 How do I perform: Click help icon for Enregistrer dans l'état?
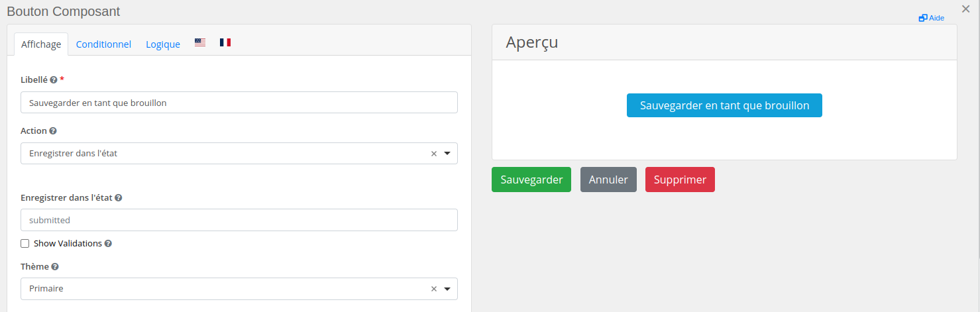click(119, 197)
